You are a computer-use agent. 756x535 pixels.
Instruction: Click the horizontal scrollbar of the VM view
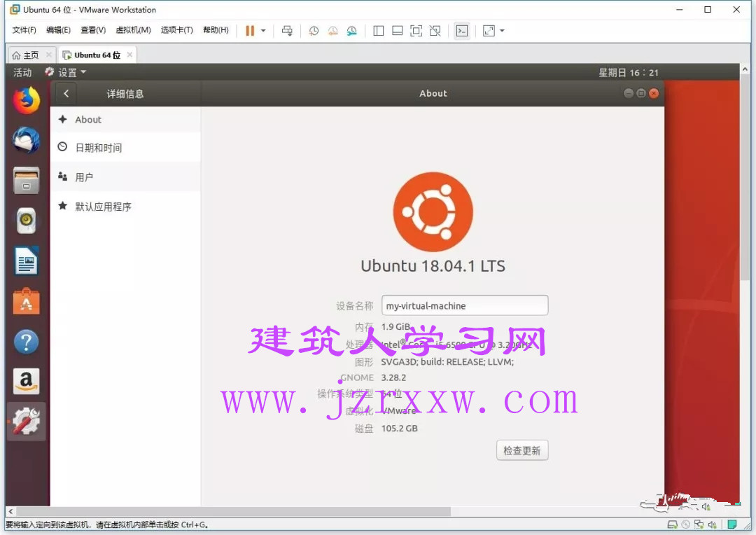tap(233, 511)
